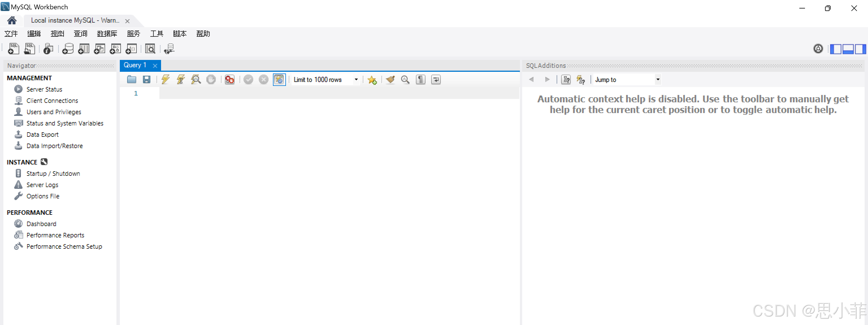Viewport: 868px width, 325px height.
Task: Close the Local instance MySQL tab
Action: (127, 21)
